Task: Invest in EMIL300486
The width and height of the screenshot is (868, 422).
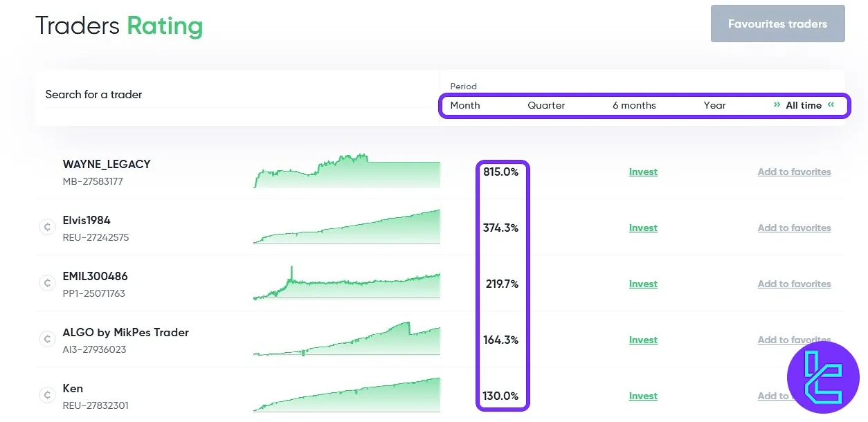Action: pyautogui.click(x=643, y=284)
